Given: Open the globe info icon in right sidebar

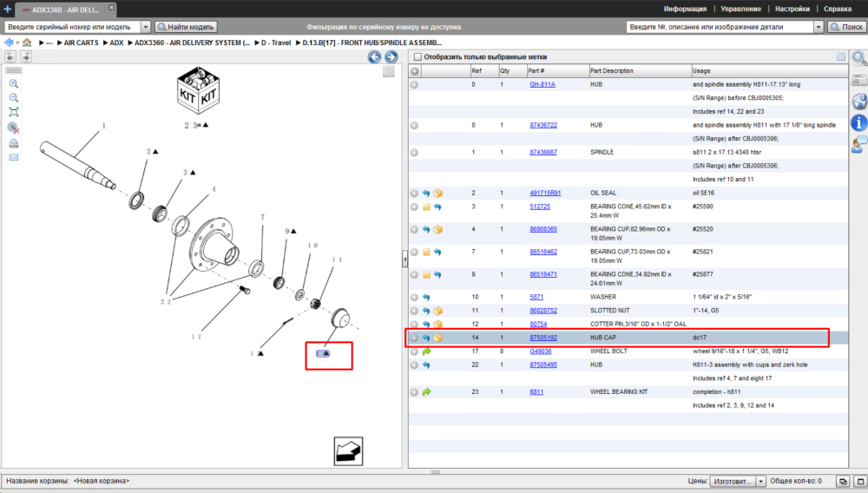Looking at the screenshot, I should tap(859, 102).
